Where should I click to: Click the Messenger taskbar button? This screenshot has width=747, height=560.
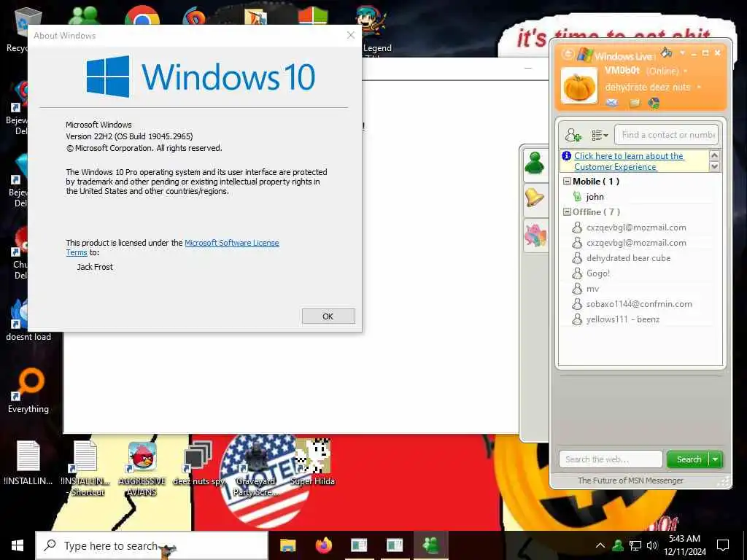(x=430, y=545)
